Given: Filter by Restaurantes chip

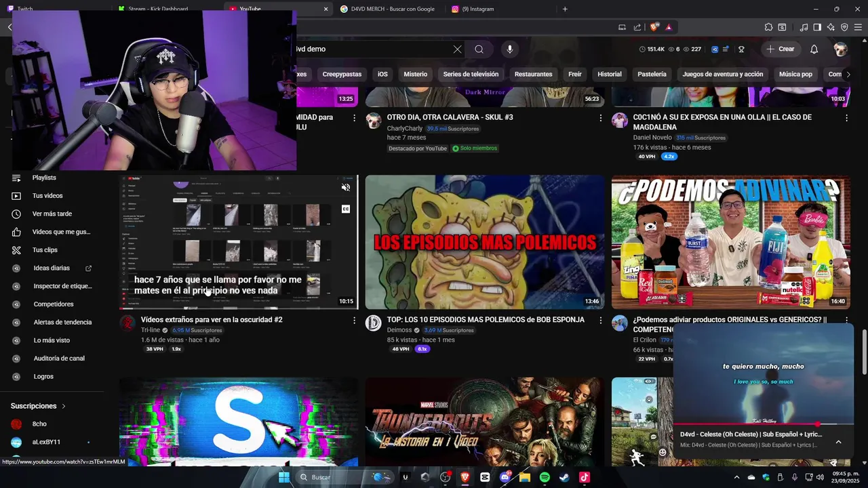Looking at the screenshot, I should 533,74.
